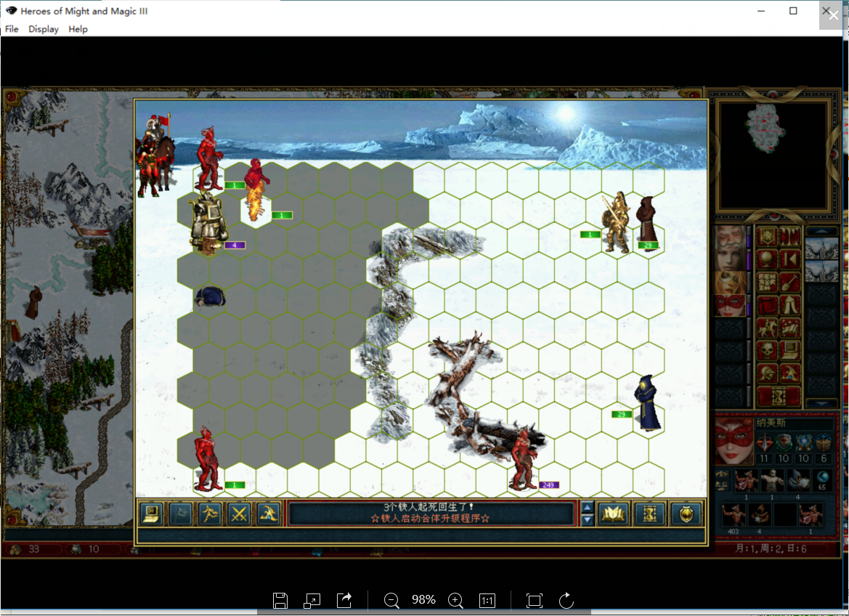The image size is (849, 616).
Task: Open the Help menu
Action: click(x=78, y=29)
